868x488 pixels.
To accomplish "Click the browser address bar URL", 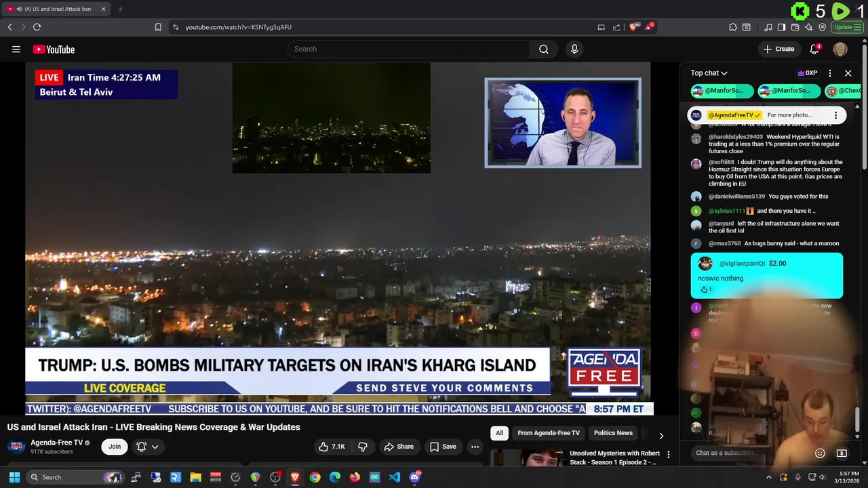I will [239, 27].
